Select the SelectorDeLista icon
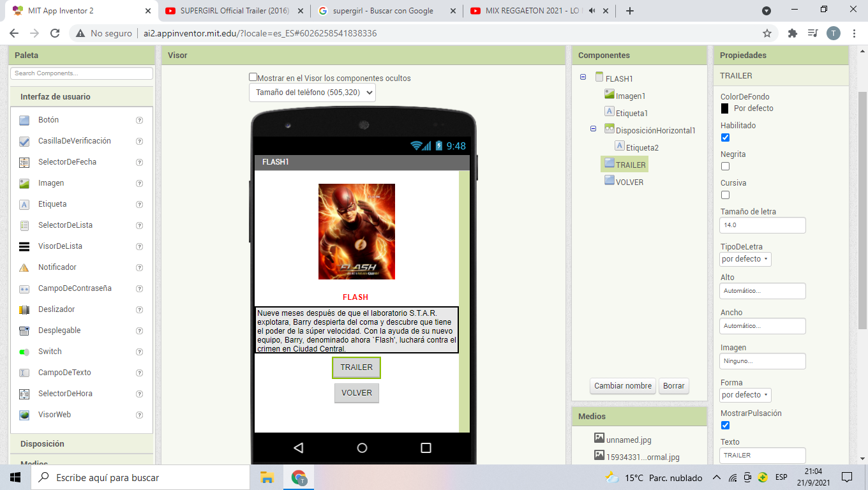This screenshot has height=490, width=868. [x=24, y=225]
